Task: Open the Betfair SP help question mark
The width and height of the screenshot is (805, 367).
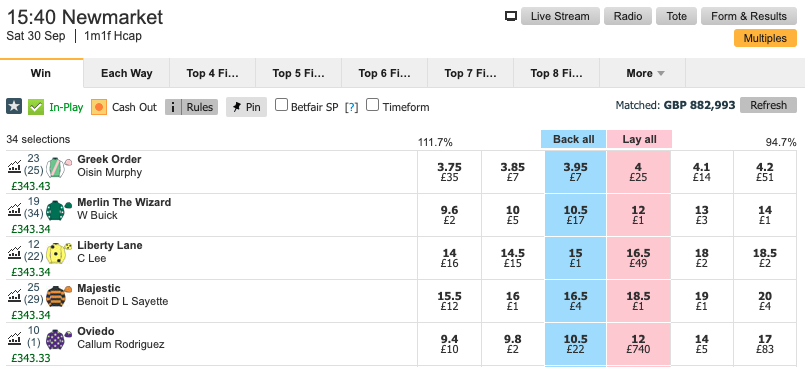Action: pos(352,107)
